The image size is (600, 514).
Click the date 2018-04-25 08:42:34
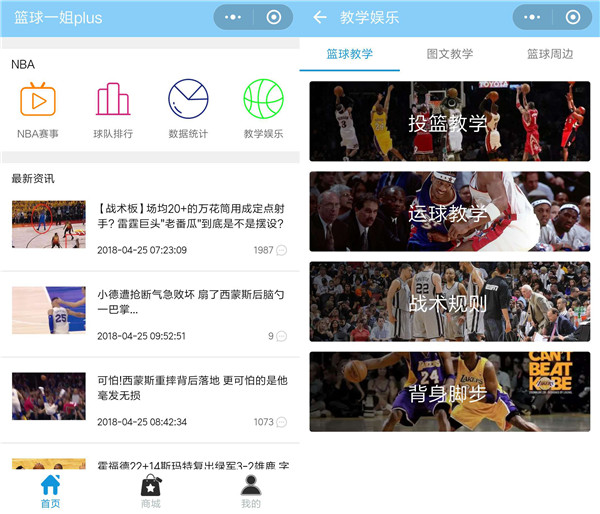pos(142,422)
